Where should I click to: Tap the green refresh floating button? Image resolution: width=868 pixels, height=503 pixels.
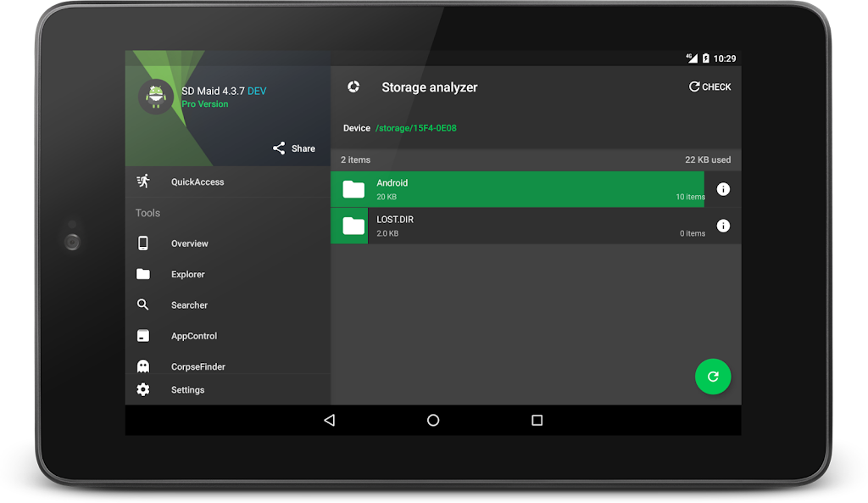point(713,377)
